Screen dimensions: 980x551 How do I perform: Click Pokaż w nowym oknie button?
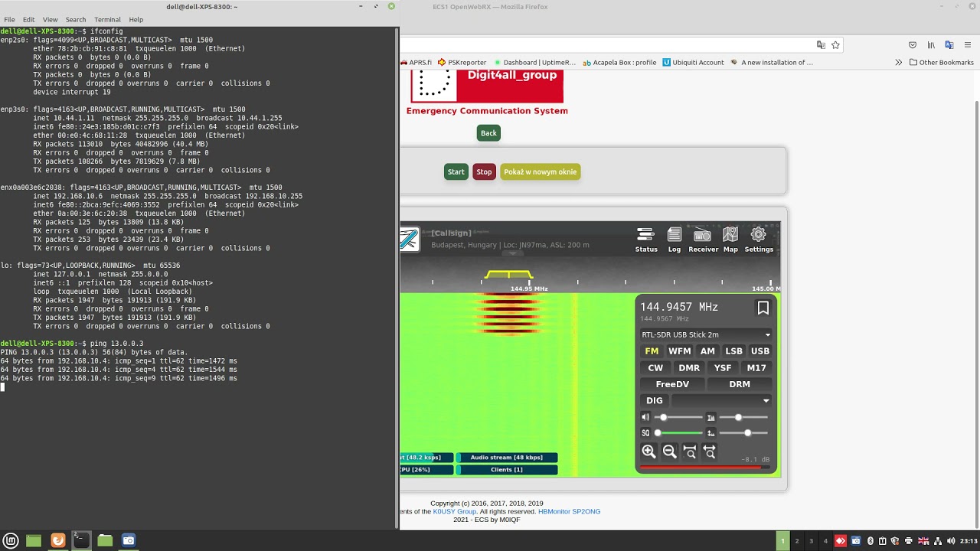pos(541,172)
